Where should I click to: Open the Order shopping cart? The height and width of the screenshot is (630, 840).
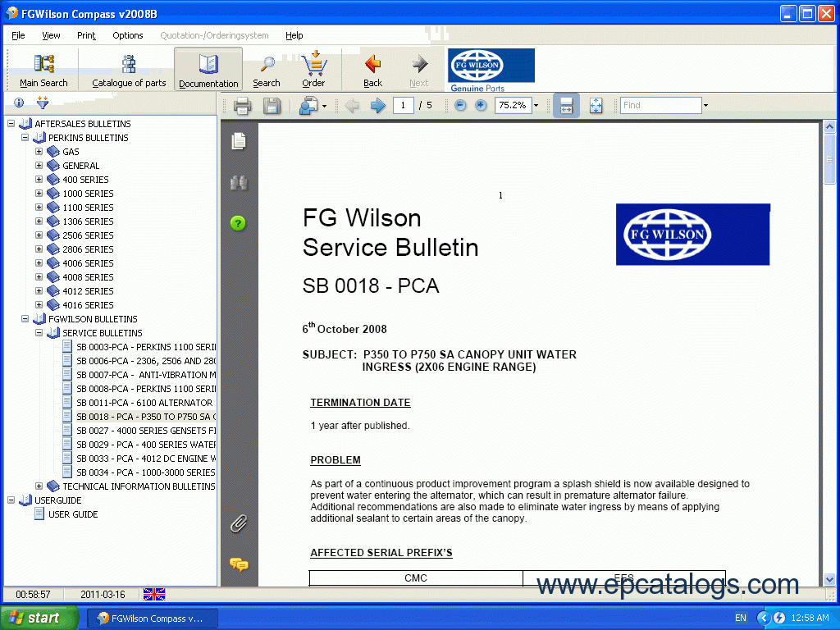coord(313,71)
